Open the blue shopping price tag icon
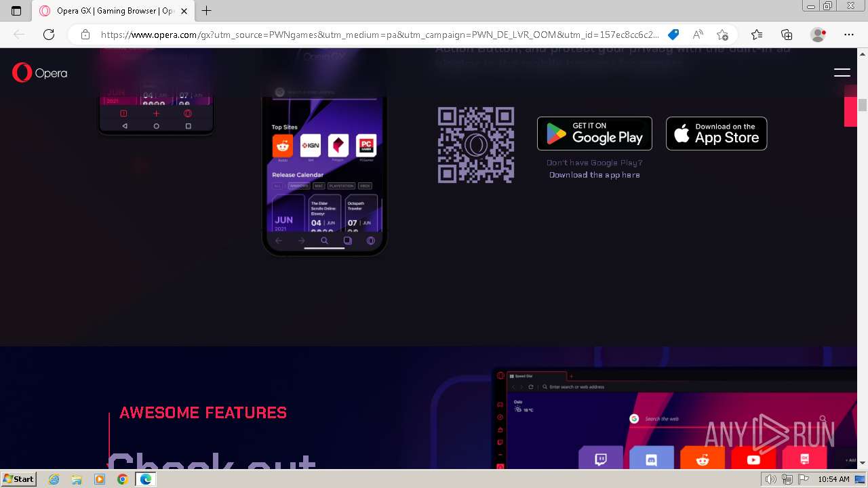The width and height of the screenshot is (868, 488). 673,35
